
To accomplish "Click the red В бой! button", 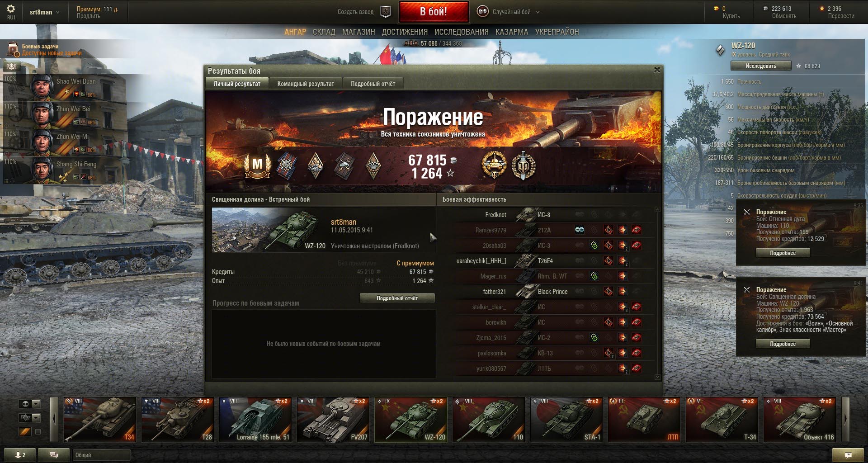I will [x=434, y=12].
